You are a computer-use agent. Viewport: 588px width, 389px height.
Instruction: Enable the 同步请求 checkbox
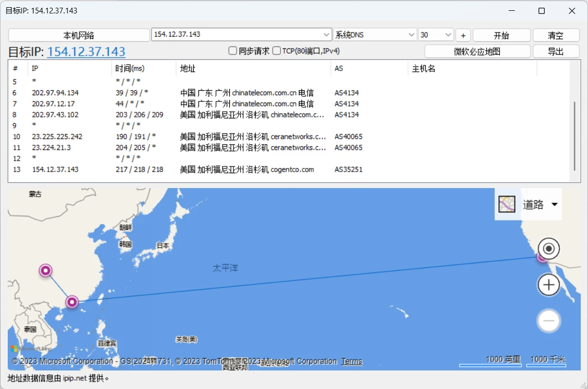point(232,50)
